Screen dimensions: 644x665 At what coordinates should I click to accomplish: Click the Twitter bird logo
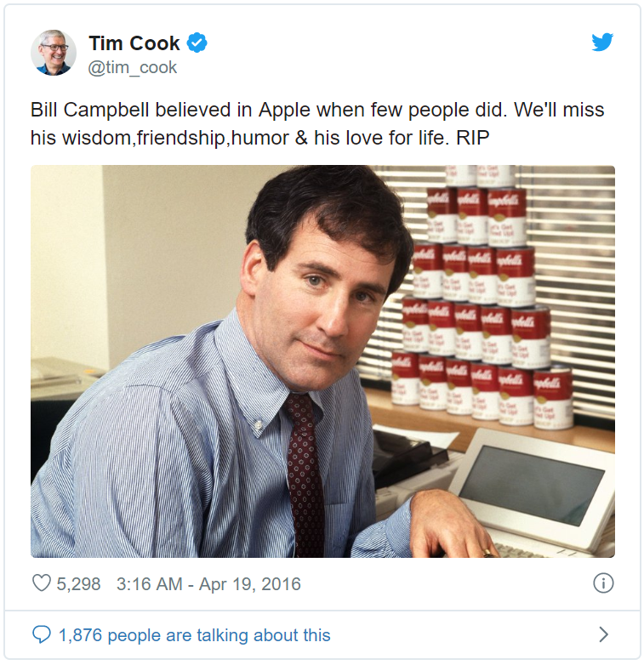(602, 42)
